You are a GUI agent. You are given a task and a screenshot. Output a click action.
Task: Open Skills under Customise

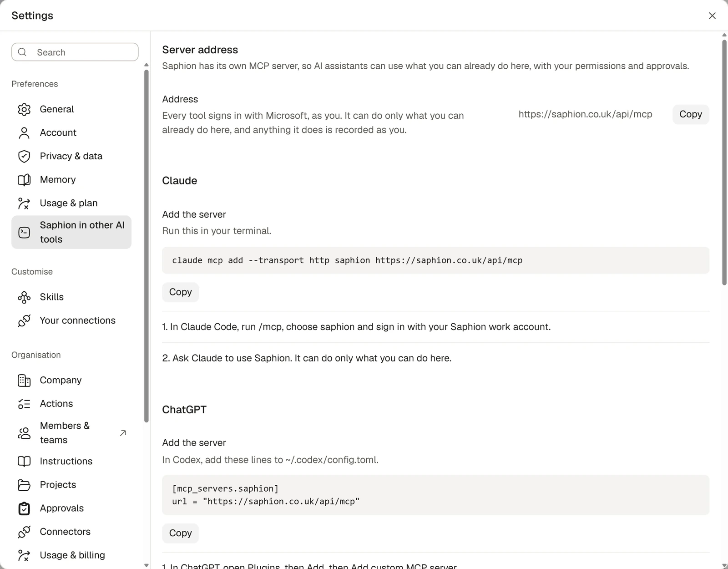(71, 297)
